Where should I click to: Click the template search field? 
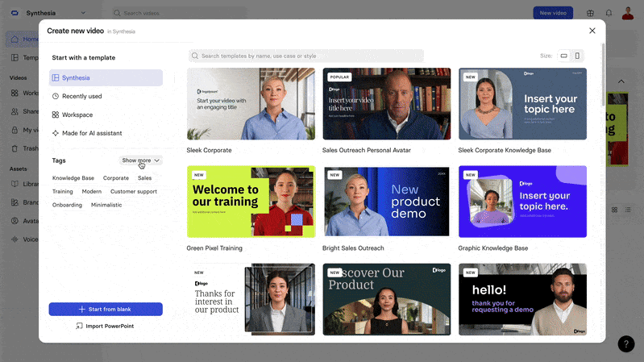306,56
